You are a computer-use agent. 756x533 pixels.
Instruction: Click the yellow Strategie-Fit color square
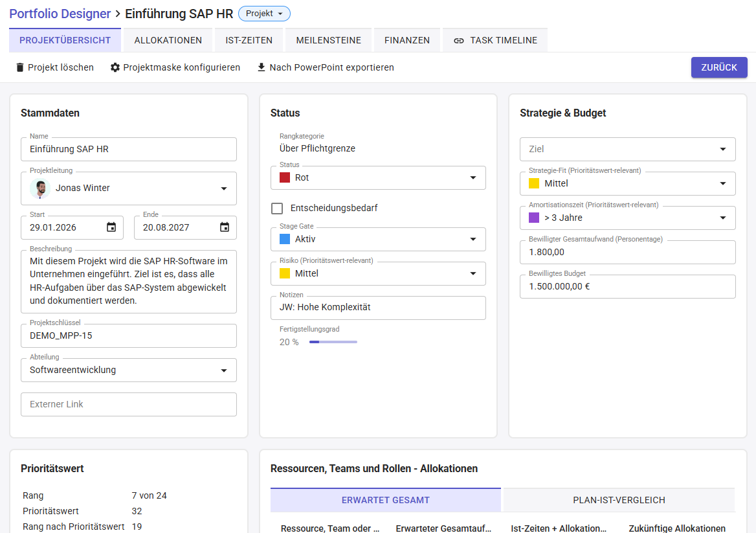tap(534, 183)
